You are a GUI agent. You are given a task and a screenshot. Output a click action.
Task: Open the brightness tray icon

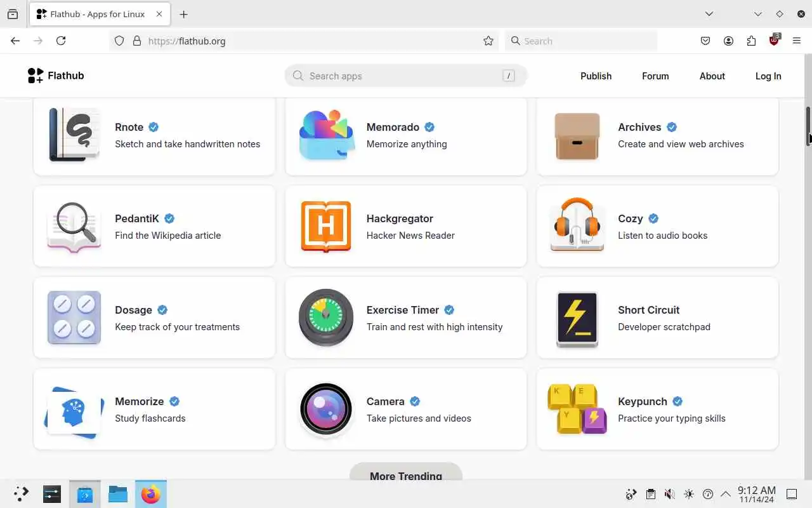[689, 494]
